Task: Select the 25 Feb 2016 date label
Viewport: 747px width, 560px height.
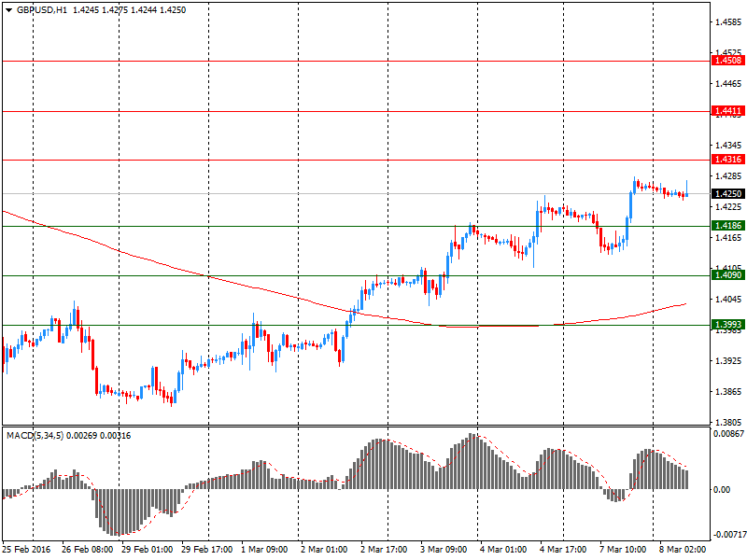Action: [x=26, y=550]
